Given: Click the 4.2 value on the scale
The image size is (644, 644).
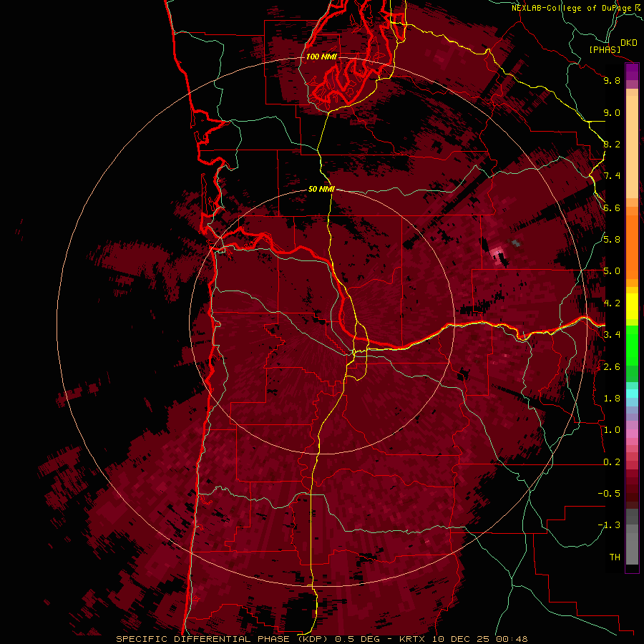Looking at the screenshot, I should 612,303.
